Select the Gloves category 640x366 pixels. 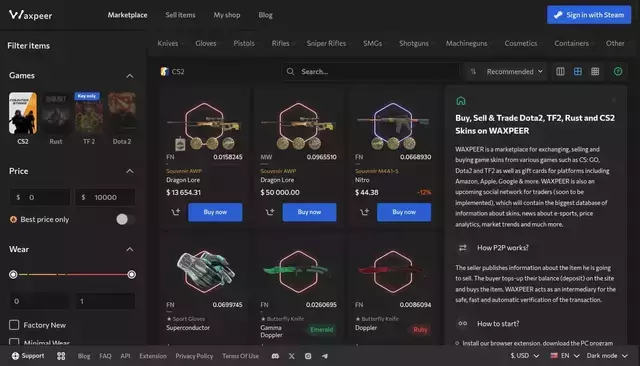coord(207,43)
